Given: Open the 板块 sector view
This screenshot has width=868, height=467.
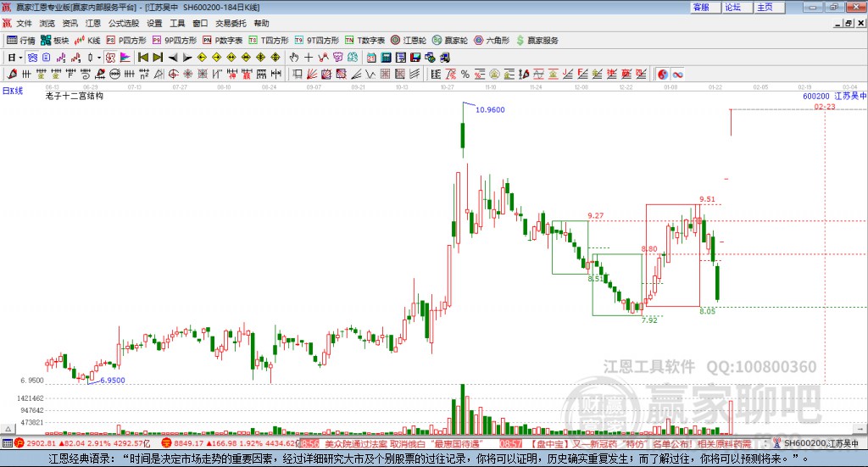Looking at the screenshot, I should click(x=55, y=41).
